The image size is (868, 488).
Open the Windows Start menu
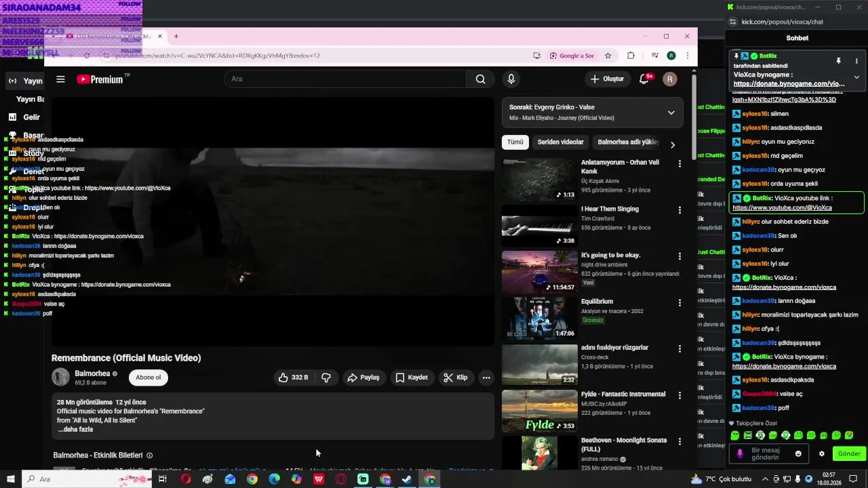pos(10,479)
